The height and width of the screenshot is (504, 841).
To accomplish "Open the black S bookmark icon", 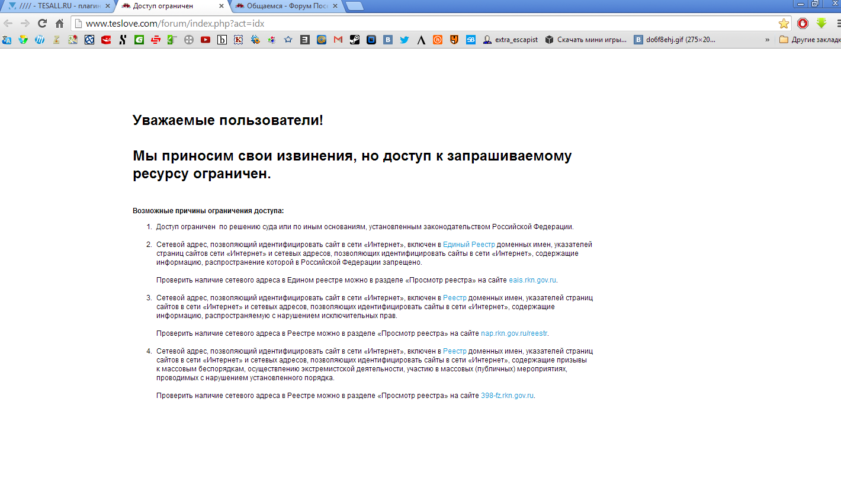I will [x=123, y=40].
